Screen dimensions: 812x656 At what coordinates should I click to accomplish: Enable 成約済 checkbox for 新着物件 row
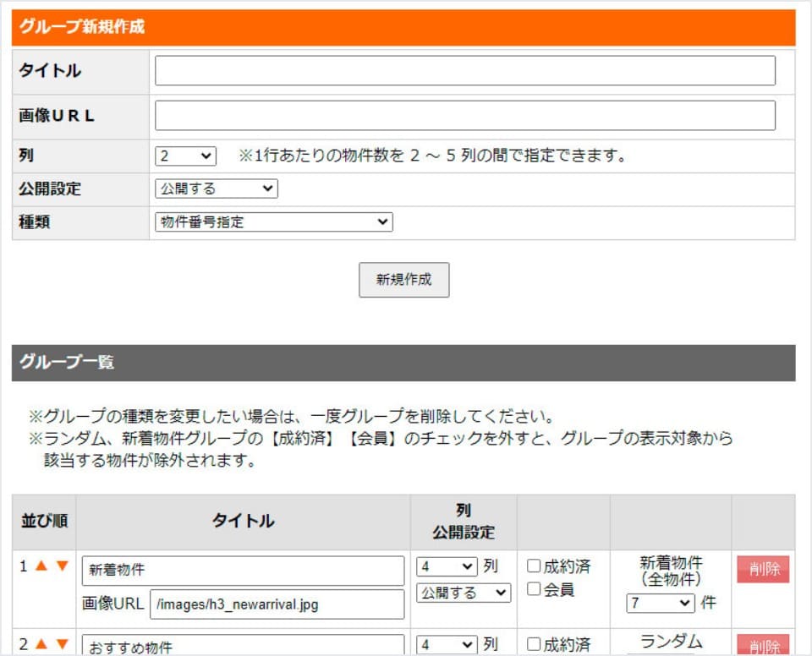[x=534, y=566]
